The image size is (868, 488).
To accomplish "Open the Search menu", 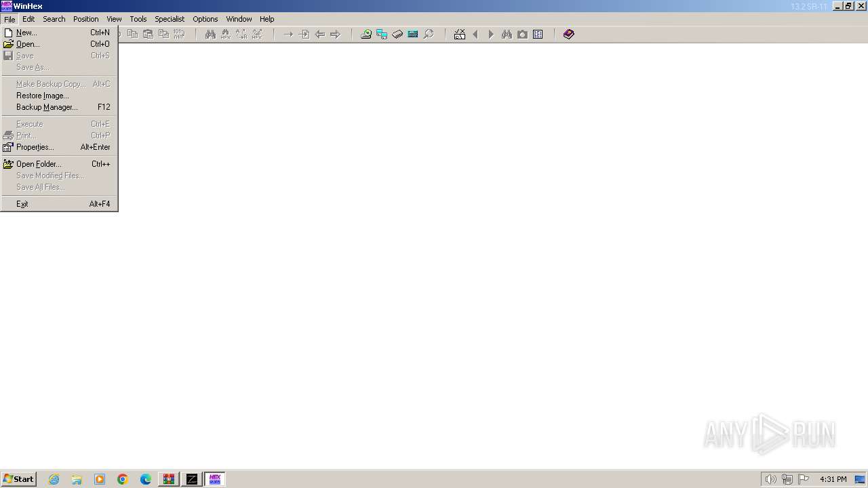I will click(54, 19).
